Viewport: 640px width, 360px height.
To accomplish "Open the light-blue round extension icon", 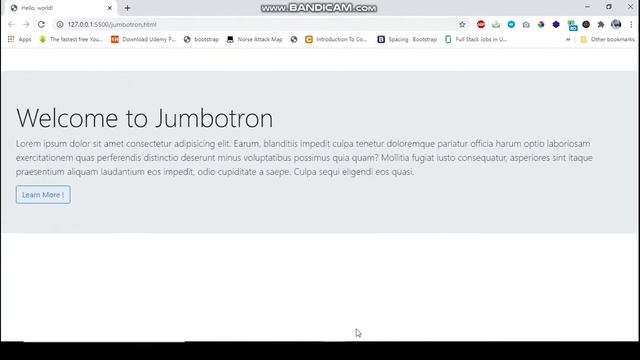I will coord(511,24).
